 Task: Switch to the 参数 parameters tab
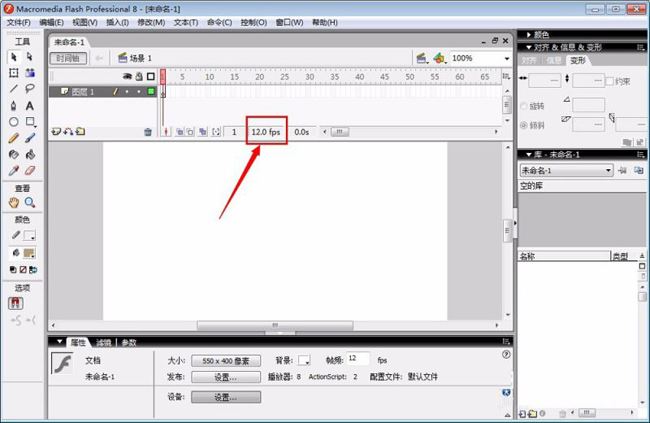(x=129, y=343)
